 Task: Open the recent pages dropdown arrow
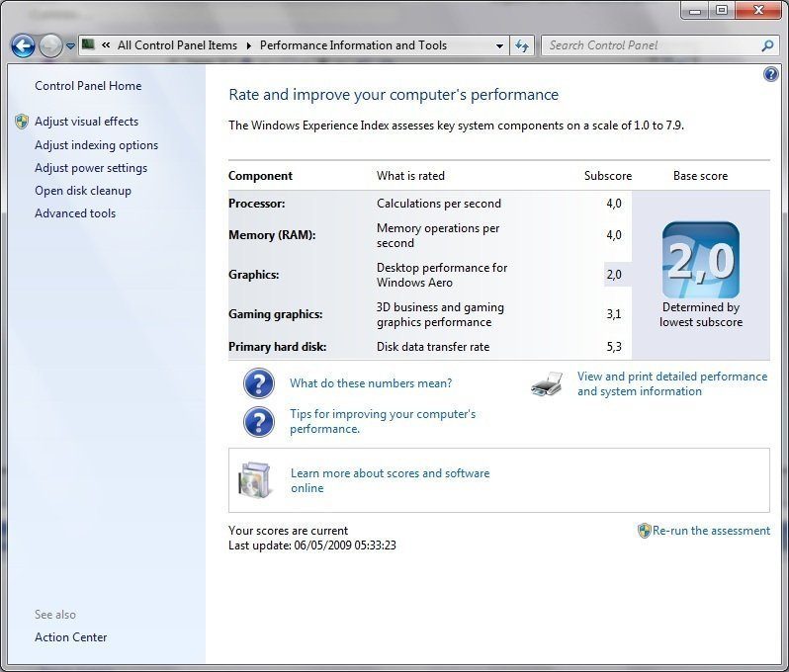(x=70, y=46)
